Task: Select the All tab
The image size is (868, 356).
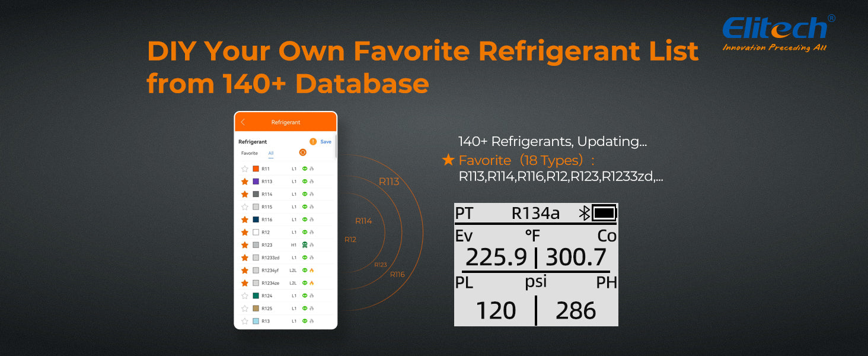Action: (x=271, y=154)
